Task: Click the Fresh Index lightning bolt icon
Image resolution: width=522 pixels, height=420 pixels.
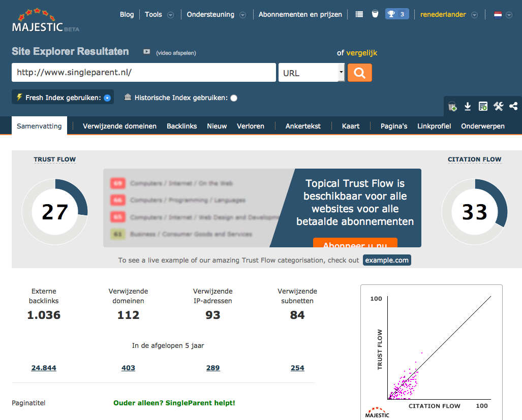Action: [20, 97]
